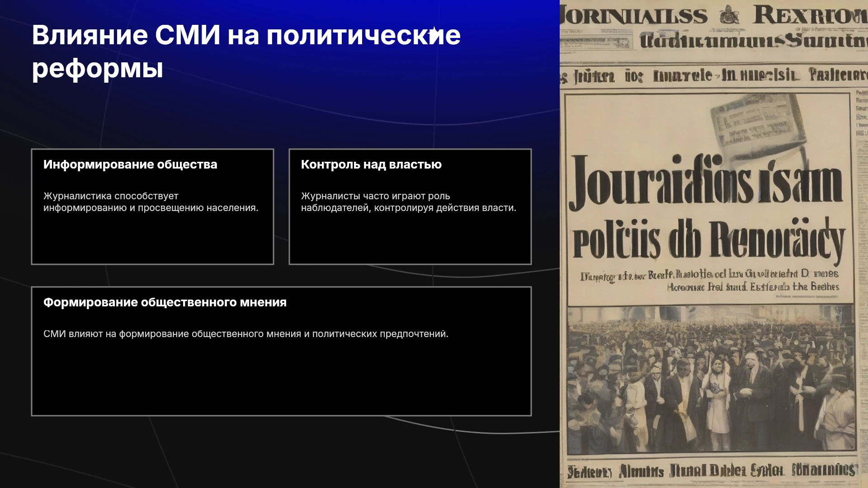Click the word "СМИ" in the slide title
The image size is (868, 488).
[x=187, y=35]
